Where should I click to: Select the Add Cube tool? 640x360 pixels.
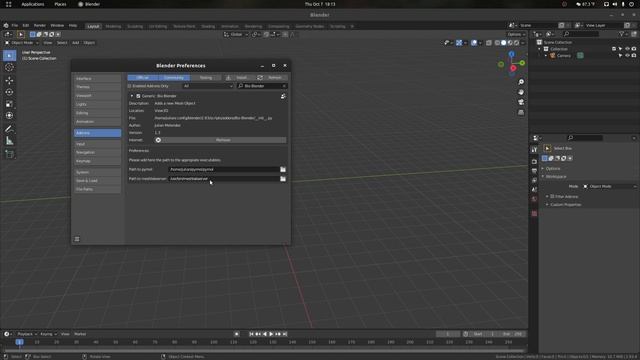tap(9, 154)
